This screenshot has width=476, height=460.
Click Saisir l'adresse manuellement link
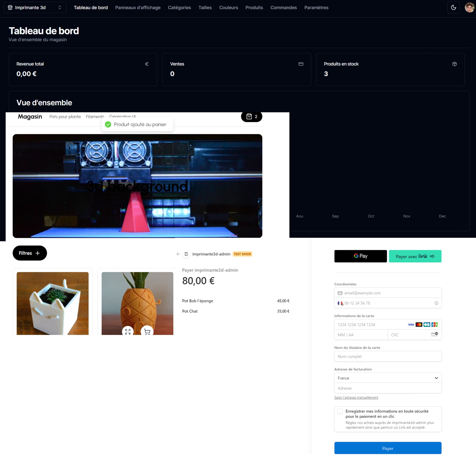[x=356, y=397]
